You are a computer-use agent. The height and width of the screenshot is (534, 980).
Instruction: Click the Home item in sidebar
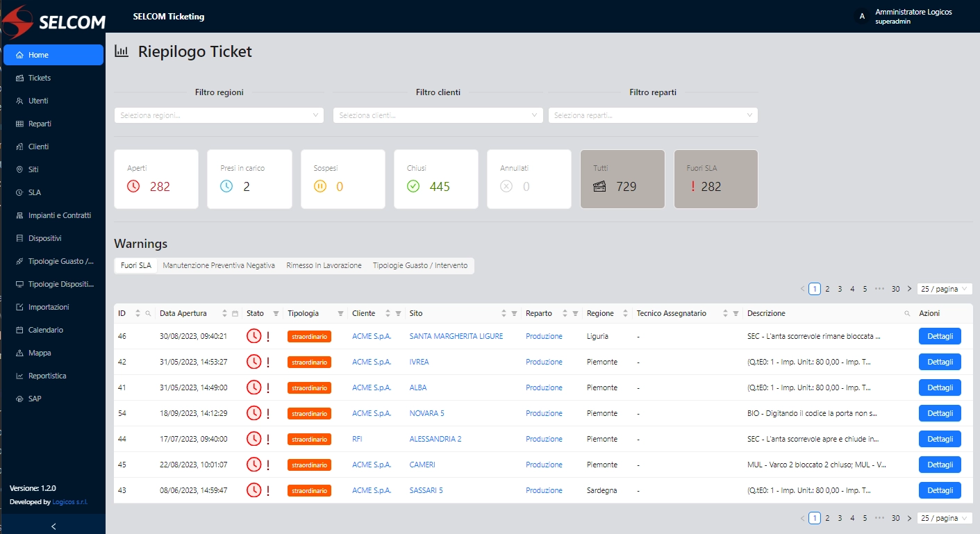pos(53,55)
